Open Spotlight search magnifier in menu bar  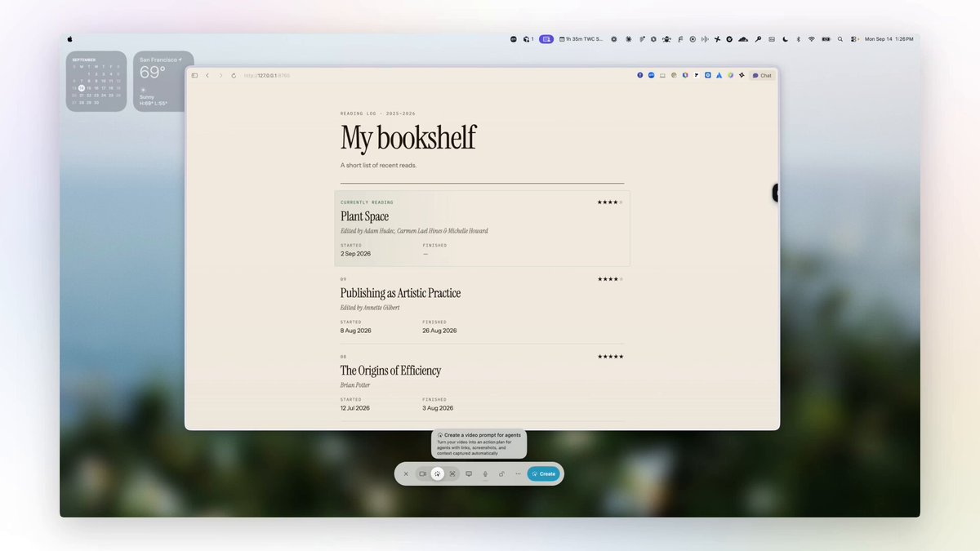click(840, 38)
